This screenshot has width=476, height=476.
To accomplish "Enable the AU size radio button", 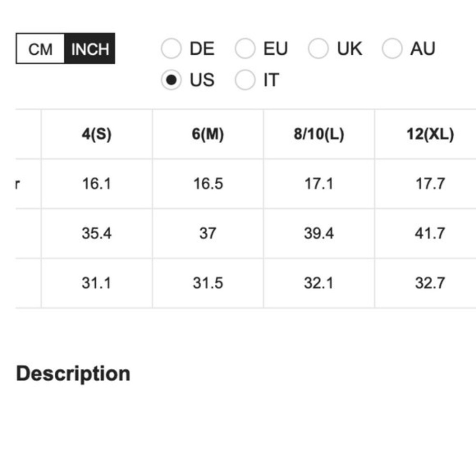I will (x=392, y=49).
